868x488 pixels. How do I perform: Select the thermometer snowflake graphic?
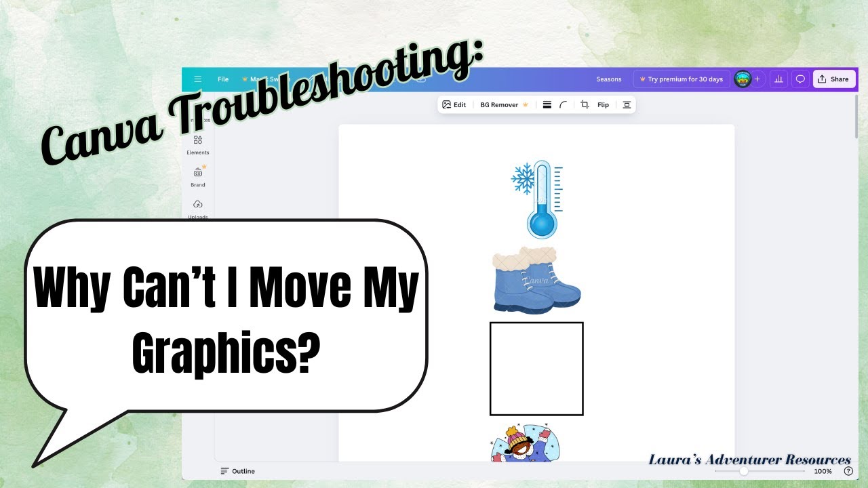(x=537, y=199)
